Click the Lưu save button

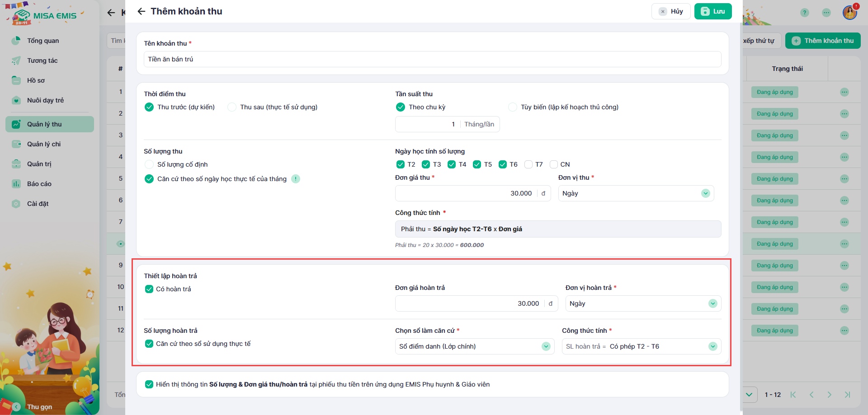click(x=713, y=11)
